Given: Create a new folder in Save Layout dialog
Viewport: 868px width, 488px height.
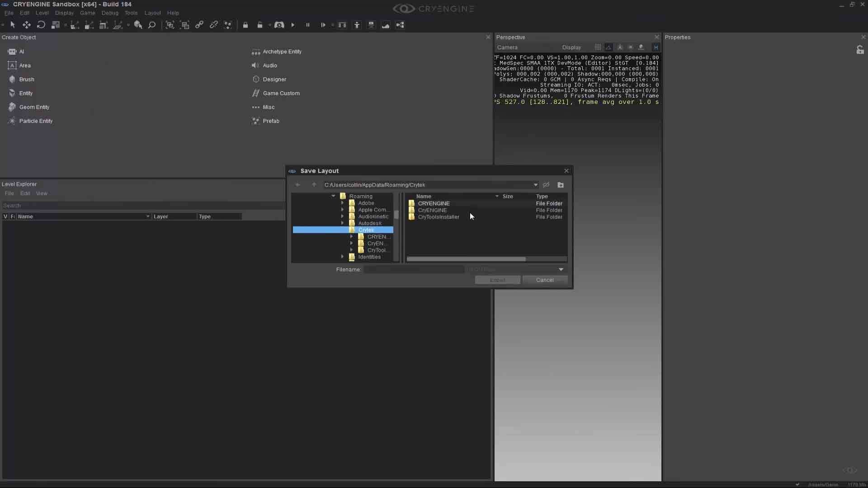Looking at the screenshot, I should click(x=561, y=185).
